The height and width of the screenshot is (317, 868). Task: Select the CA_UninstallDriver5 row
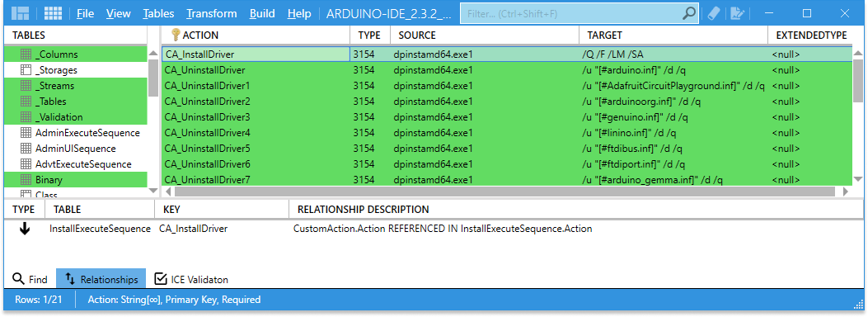click(507, 149)
